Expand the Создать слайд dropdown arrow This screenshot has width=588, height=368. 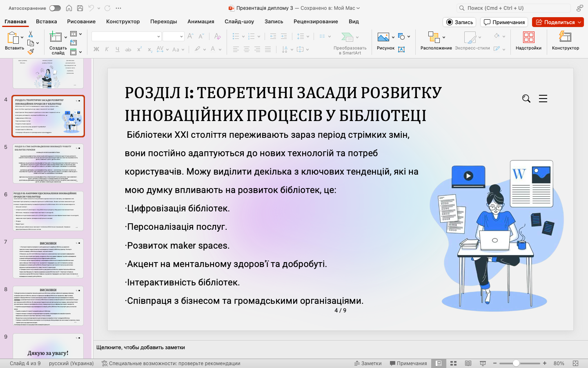(x=66, y=37)
